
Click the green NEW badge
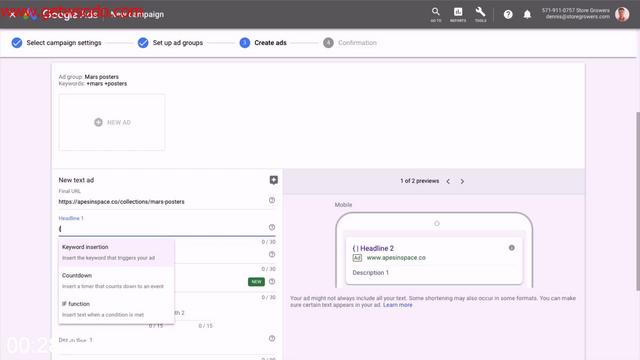[x=256, y=282]
